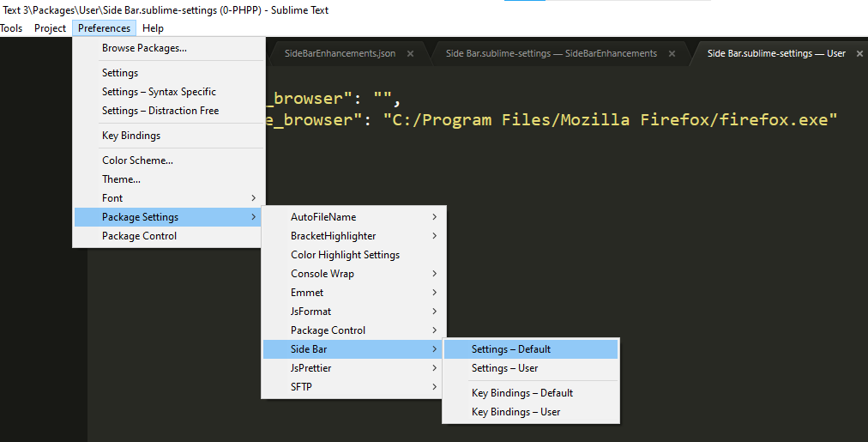Viewport: 868px width, 442px height.
Task: Open Settings – User for Side Bar
Action: (x=504, y=368)
